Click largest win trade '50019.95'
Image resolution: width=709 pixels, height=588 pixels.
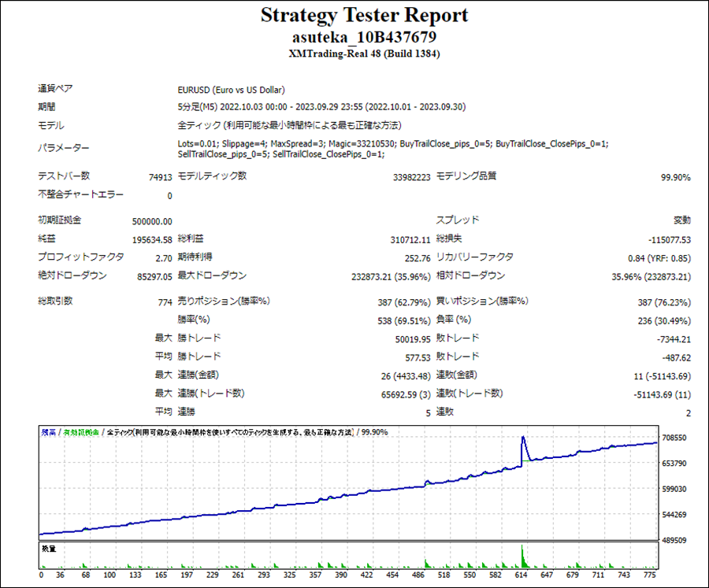click(x=413, y=339)
